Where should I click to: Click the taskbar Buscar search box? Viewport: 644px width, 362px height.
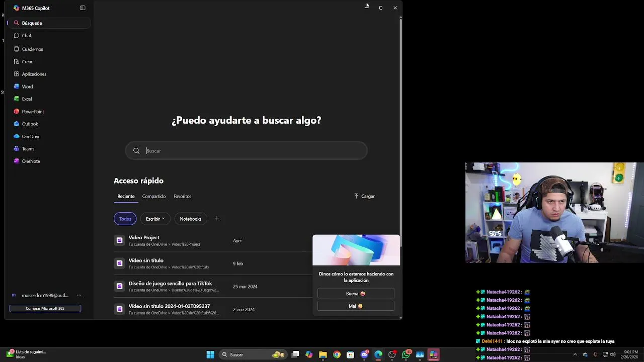[x=254, y=355]
